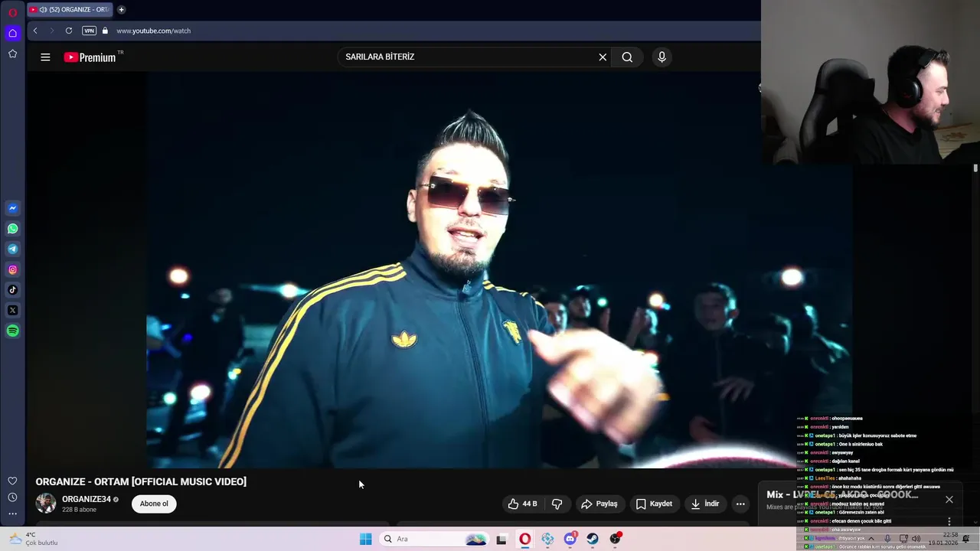
Task: Open TikTok in the Opera sidebar
Action: [12, 290]
